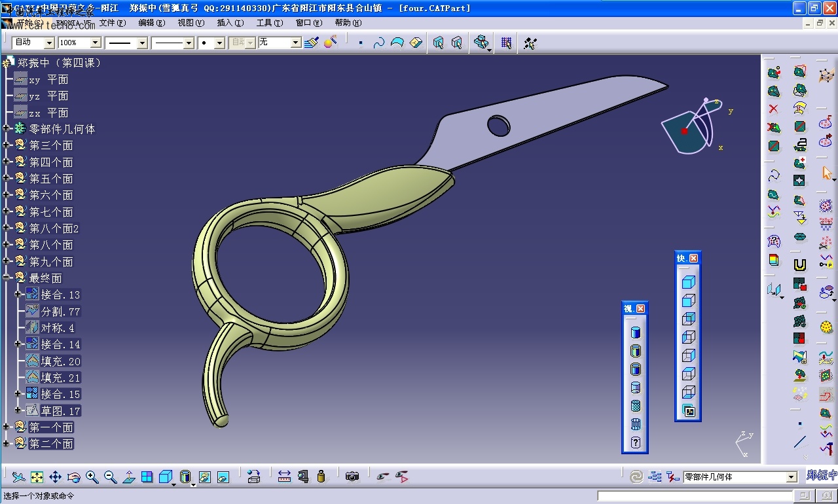Open the '编辑' Edit menu
Screen dimensions: 838x504
[x=151, y=23]
